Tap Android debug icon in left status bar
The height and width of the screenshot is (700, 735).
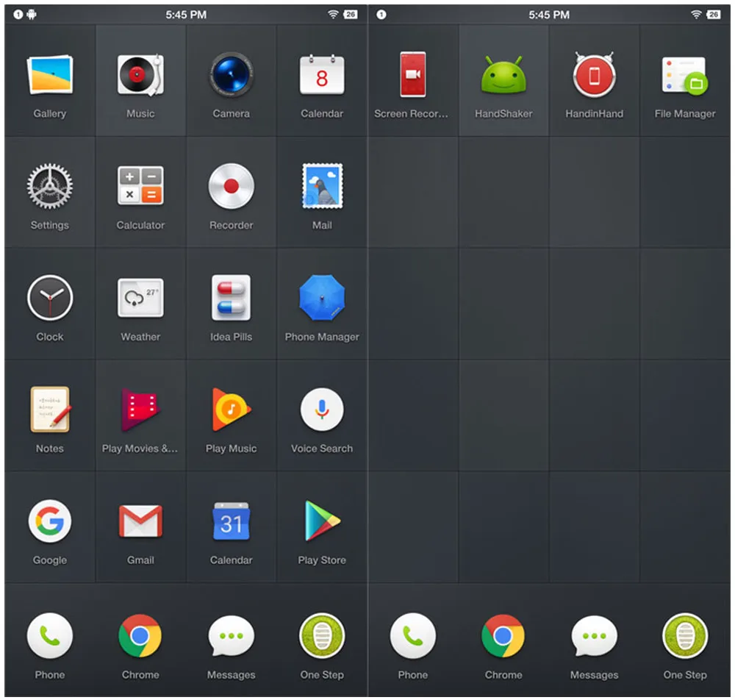pyautogui.click(x=32, y=15)
